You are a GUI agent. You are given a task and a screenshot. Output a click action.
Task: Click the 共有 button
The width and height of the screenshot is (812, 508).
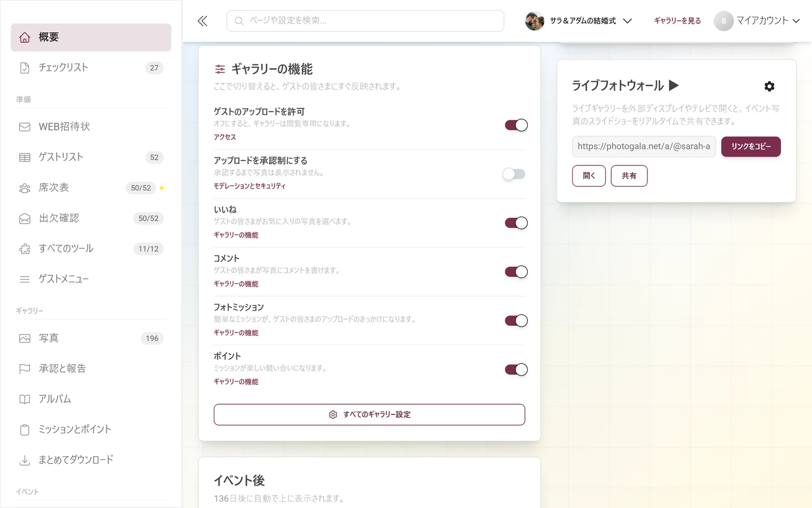[629, 176]
